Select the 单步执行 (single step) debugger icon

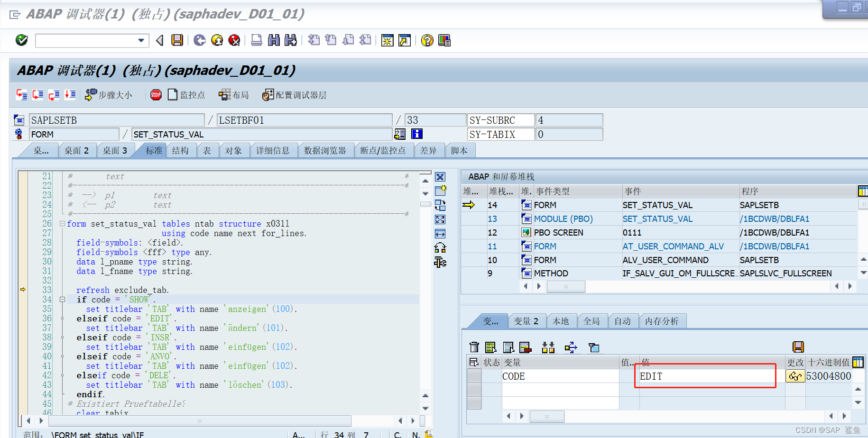coord(21,94)
